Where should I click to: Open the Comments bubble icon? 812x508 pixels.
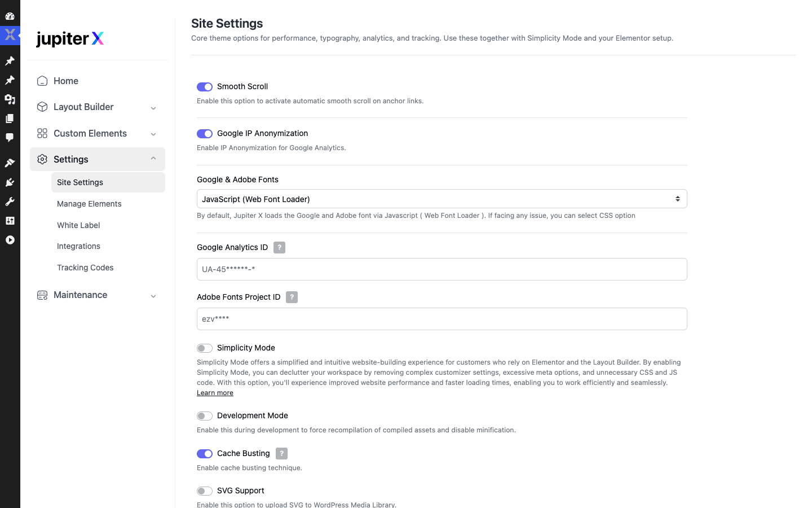click(x=10, y=138)
